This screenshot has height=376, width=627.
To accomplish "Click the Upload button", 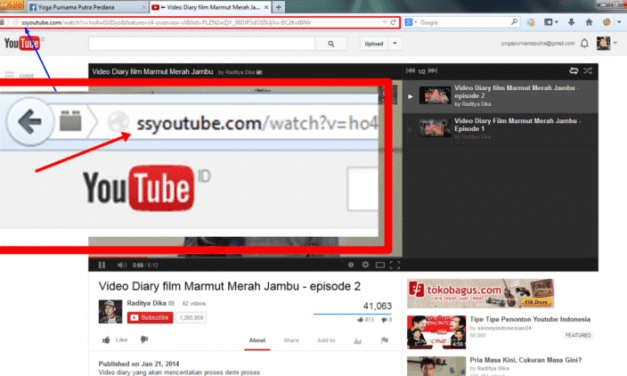I will point(374,44).
